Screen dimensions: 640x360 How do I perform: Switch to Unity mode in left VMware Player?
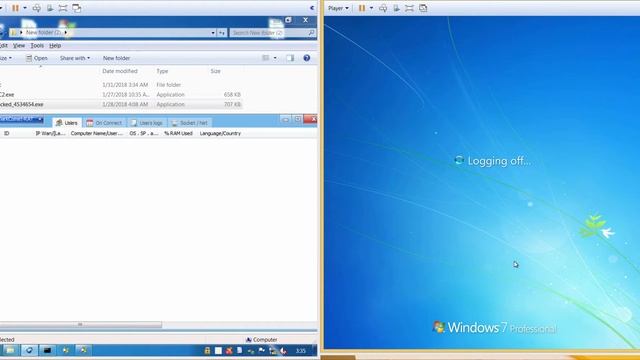(x=76, y=8)
